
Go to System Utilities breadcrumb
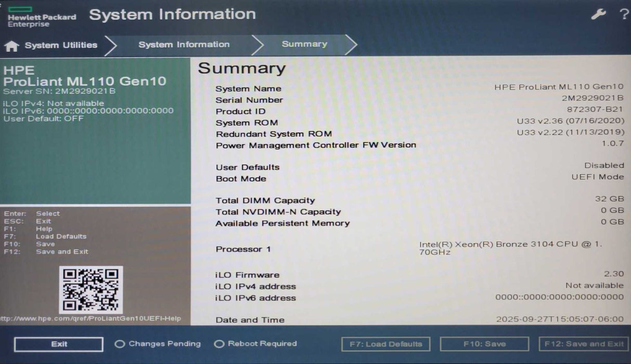[x=61, y=45]
